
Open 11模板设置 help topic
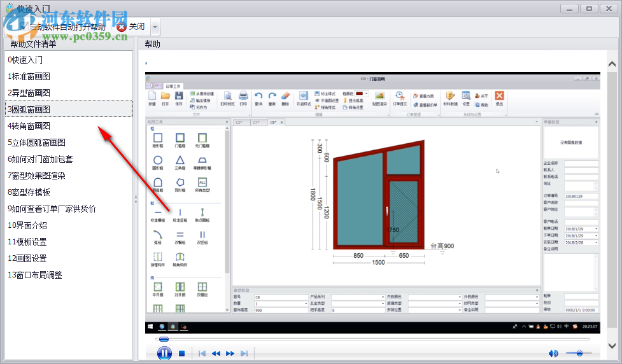pyautogui.click(x=69, y=242)
